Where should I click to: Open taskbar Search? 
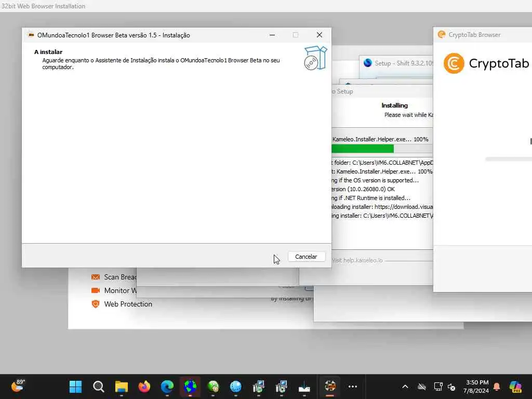point(98,387)
